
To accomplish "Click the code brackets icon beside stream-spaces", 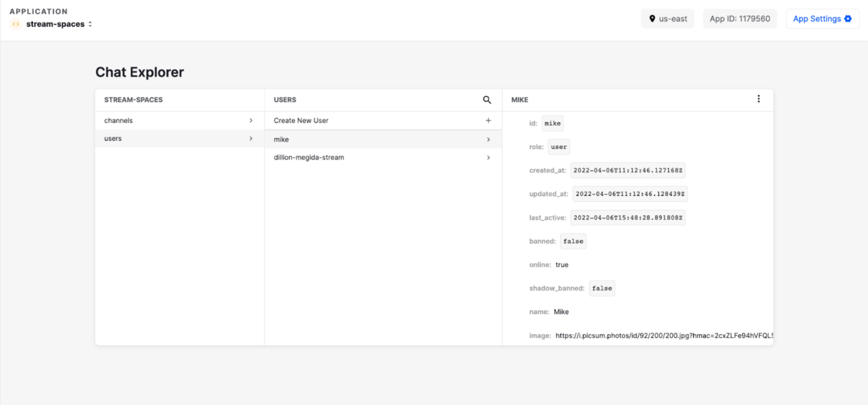I will click(16, 24).
